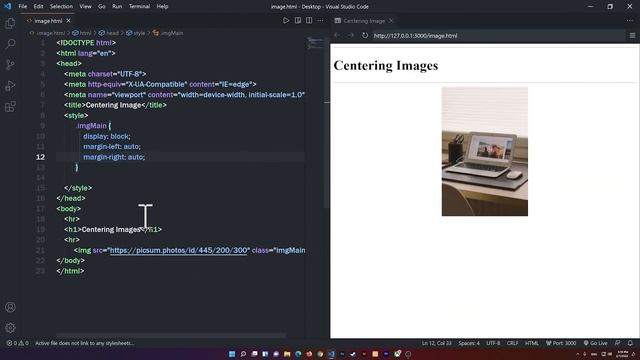The height and width of the screenshot is (360, 640).
Task: Click the editor minimap
Action: coord(315,43)
